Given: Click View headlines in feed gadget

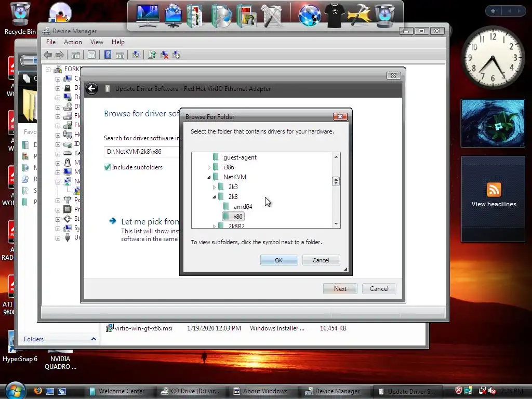Looking at the screenshot, I should [494, 204].
